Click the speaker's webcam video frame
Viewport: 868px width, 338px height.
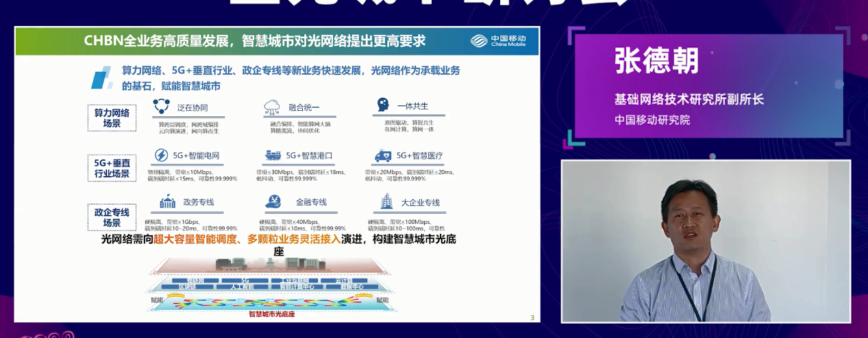(706, 241)
